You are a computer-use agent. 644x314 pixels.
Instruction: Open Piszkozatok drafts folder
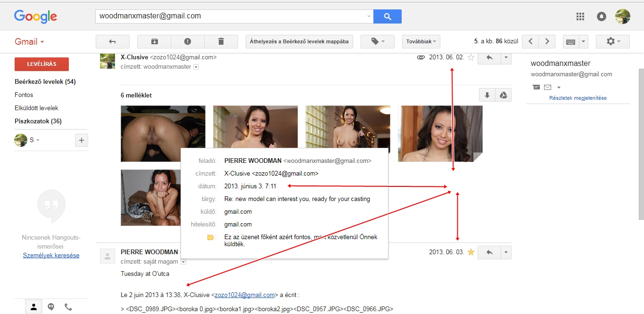pyautogui.click(x=37, y=121)
